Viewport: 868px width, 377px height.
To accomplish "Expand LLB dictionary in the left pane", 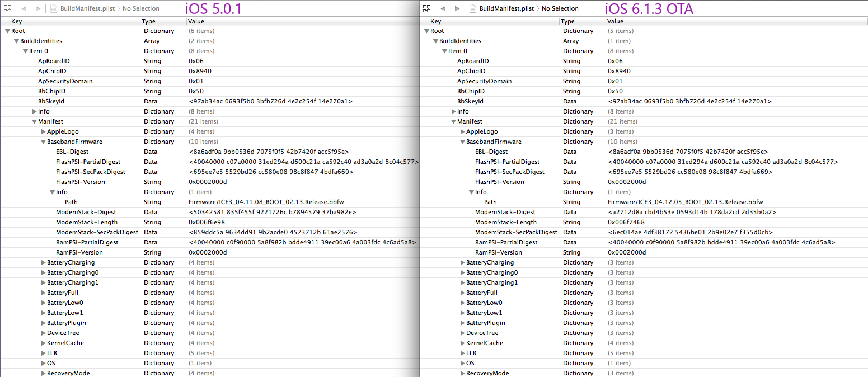I will point(43,353).
